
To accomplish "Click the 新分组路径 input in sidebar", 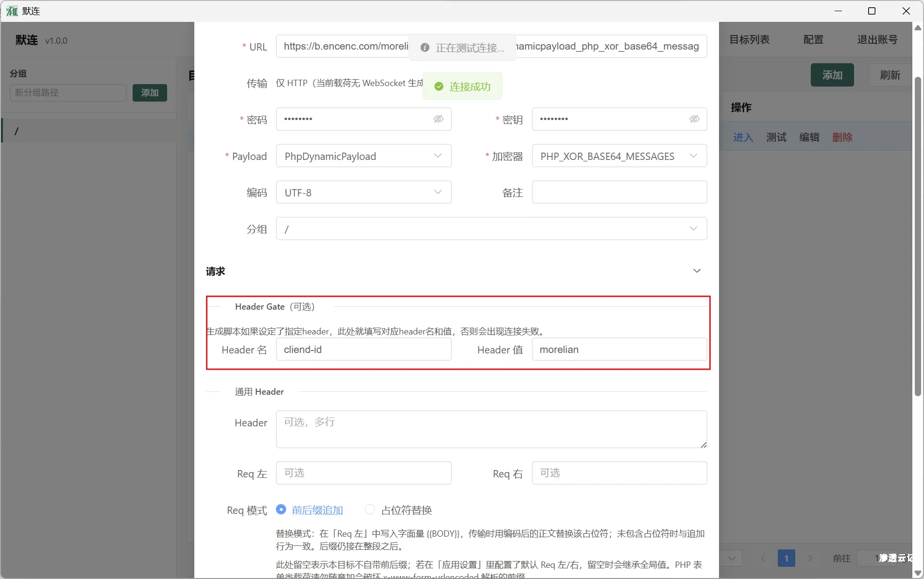I will click(68, 92).
